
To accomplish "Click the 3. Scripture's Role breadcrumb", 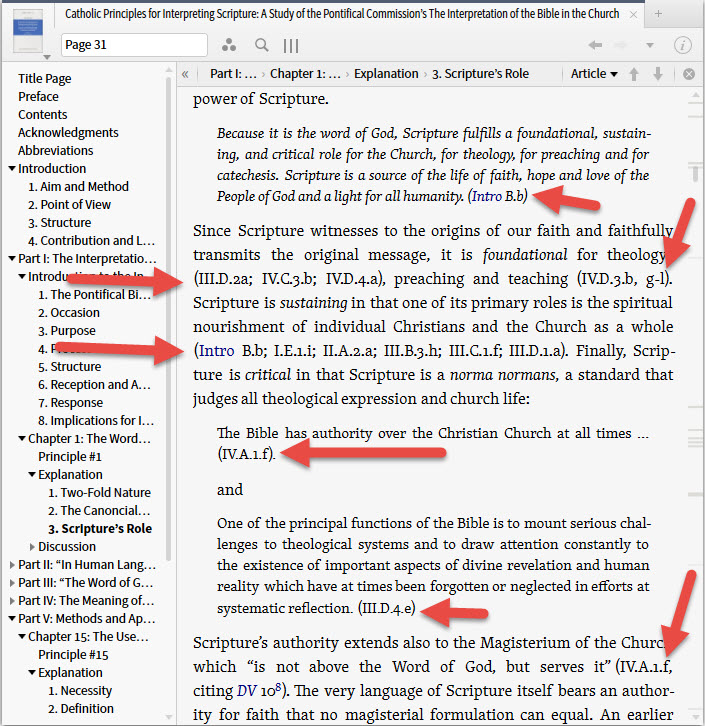I will point(480,74).
